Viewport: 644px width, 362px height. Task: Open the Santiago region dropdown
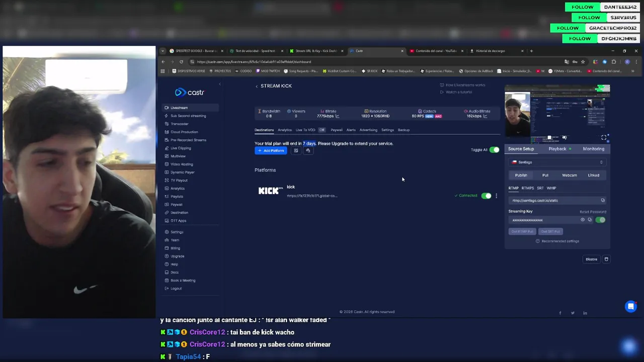[x=557, y=162]
